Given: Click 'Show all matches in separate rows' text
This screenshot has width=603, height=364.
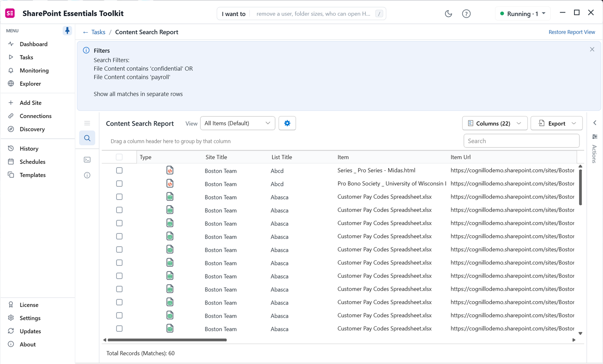Looking at the screenshot, I should coord(138,94).
